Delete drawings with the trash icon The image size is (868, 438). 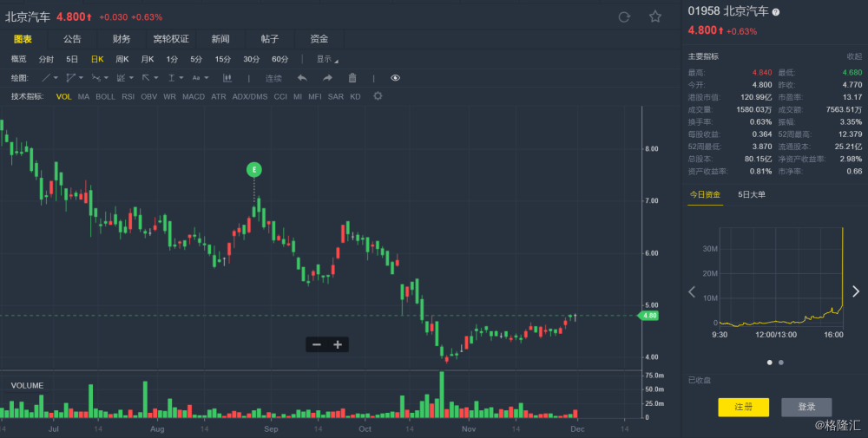click(x=352, y=78)
